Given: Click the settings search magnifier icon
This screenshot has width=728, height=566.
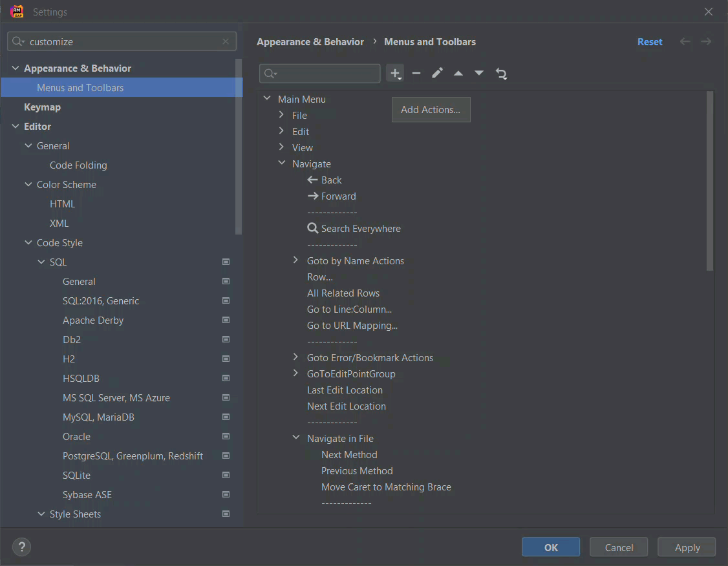Looking at the screenshot, I should tap(17, 41).
